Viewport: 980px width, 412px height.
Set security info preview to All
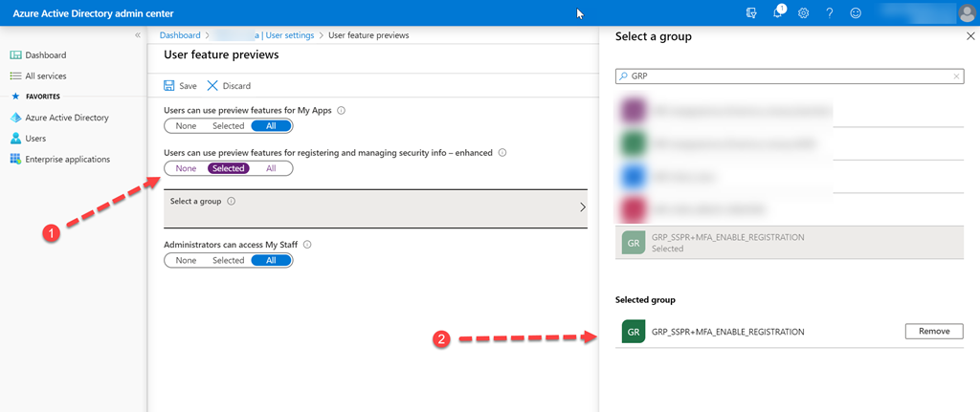click(x=271, y=168)
